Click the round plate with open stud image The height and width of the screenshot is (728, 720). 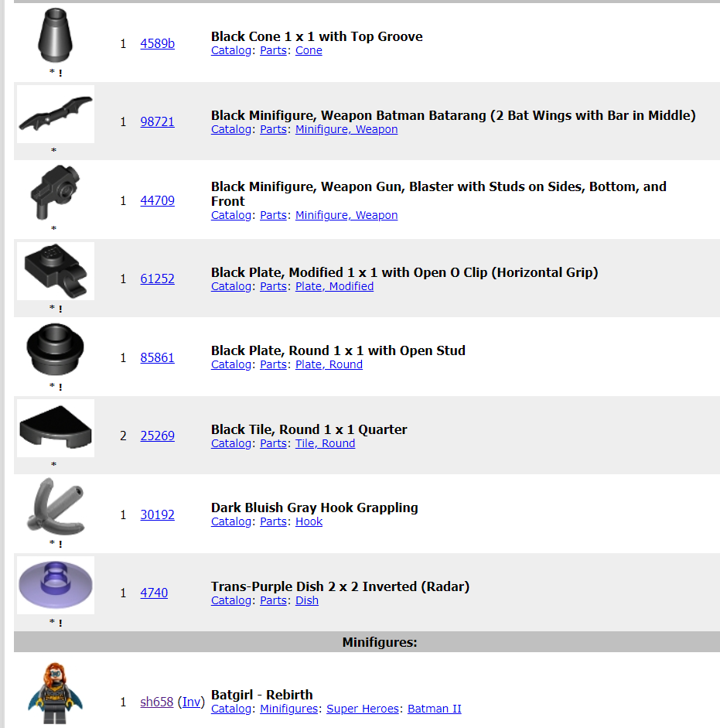(x=55, y=349)
